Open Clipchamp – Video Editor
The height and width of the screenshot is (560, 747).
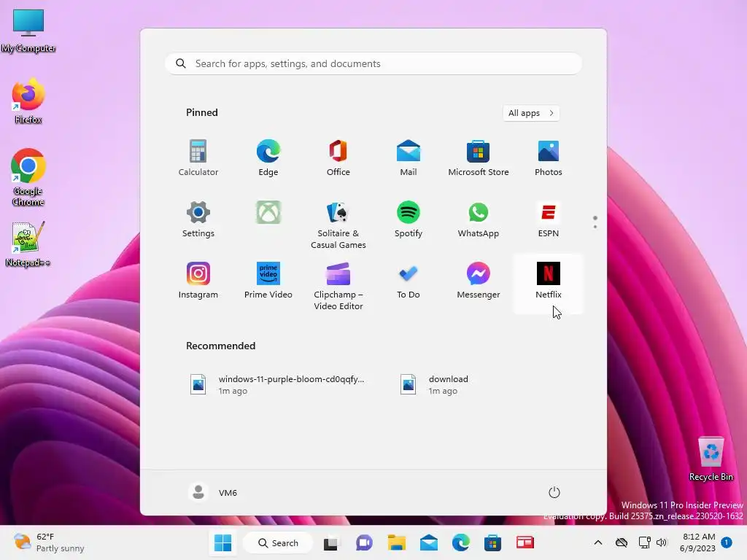pos(338,287)
